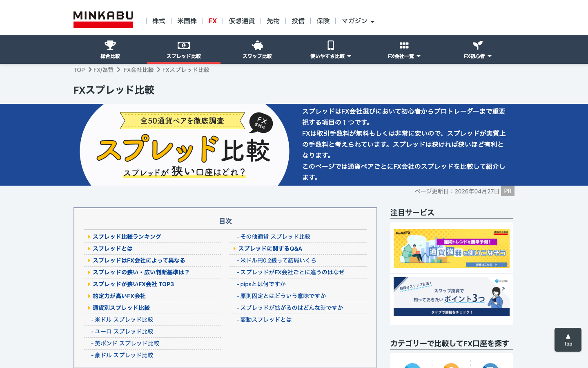Expand the 使いやすさ比較 dropdown arrow
The height and width of the screenshot is (368, 588).
click(349, 56)
